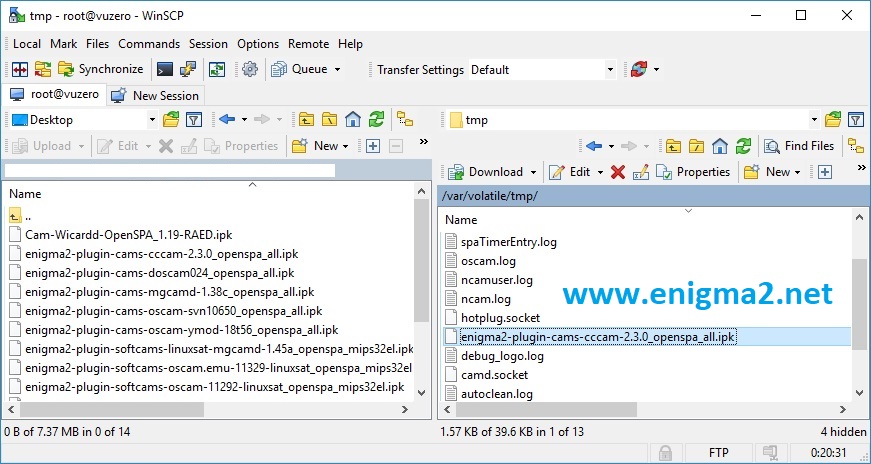
Task: Click the Compare Directories icon in main toolbar
Action: [20, 69]
